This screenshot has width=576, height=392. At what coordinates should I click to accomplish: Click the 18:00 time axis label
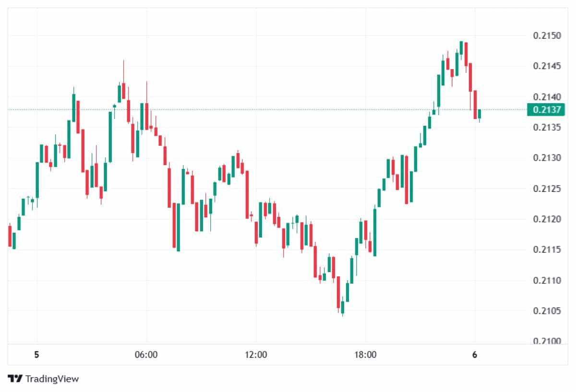pyautogui.click(x=365, y=355)
